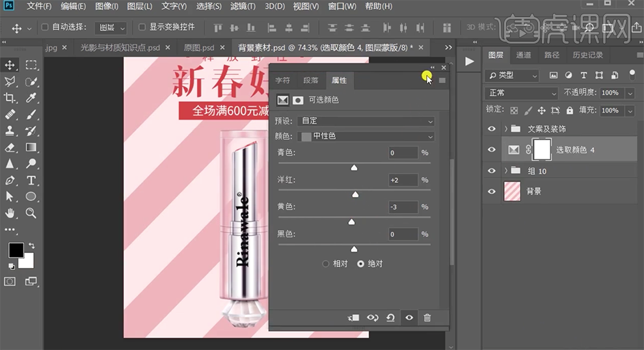The image size is (644, 350).
Task: Select the Gradient tool
Action: pos(31,147)
